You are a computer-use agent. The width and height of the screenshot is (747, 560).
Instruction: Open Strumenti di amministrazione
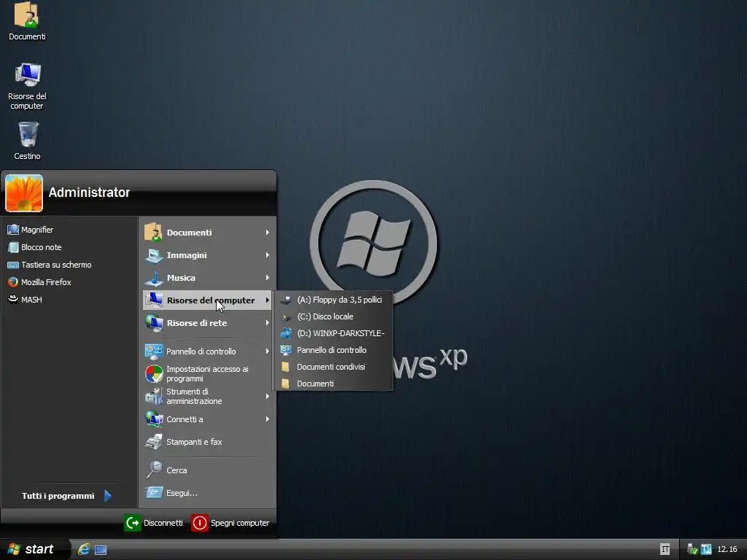pos(207,396)
